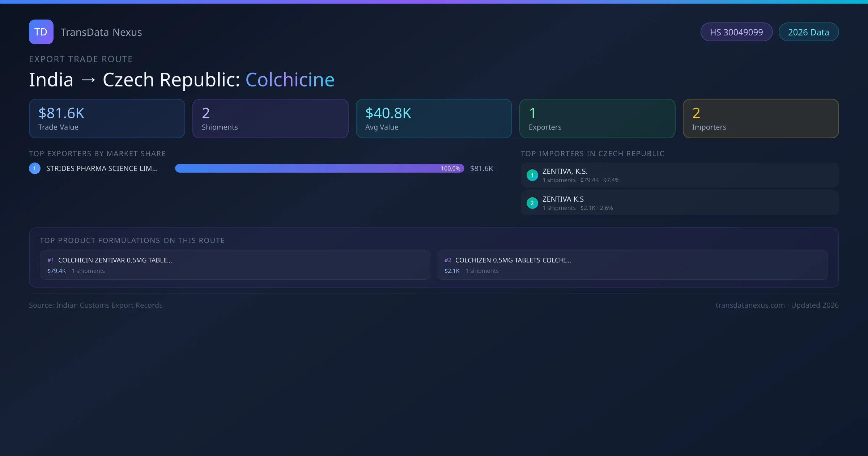The width and height of the screenshot is (868, 456).
Task: Switch to TOP EXPORTERS BY MARKET SHARE section
Action: coord(97,153)
